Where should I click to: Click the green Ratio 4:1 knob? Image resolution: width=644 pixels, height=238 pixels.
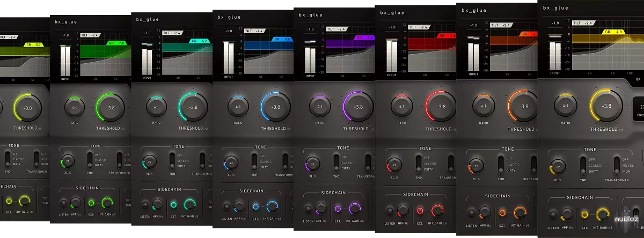pyautogui.click(x=74, y=107)
